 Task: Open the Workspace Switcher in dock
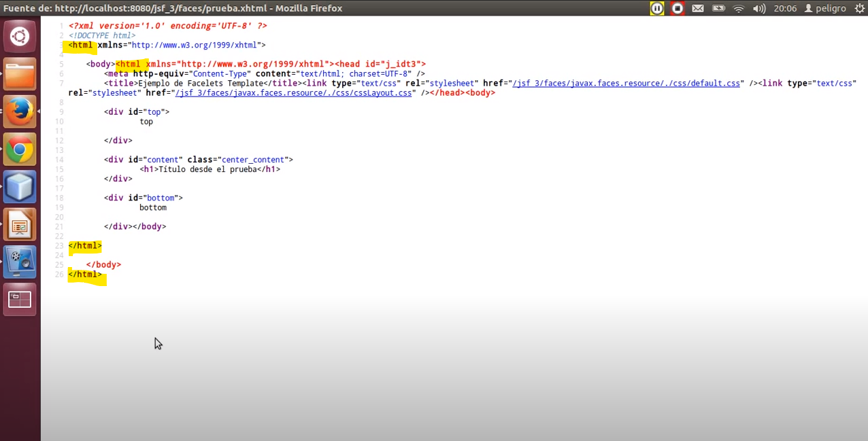tap(20, 300)
